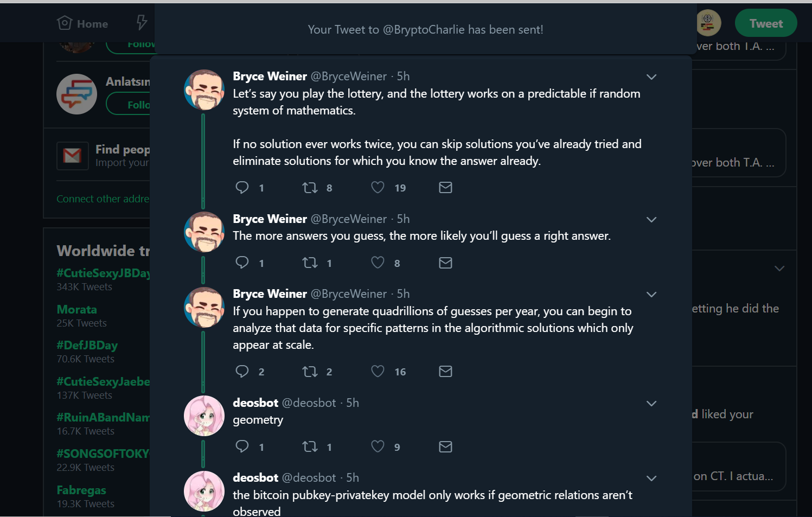Click the Moments lightning bolt icon
This screenshot has height=517, width=812.
[x=142, y=23]
